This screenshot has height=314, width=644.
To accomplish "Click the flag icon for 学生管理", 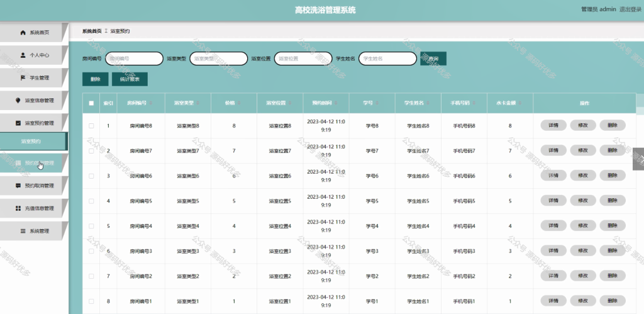I will pos(23,77).
